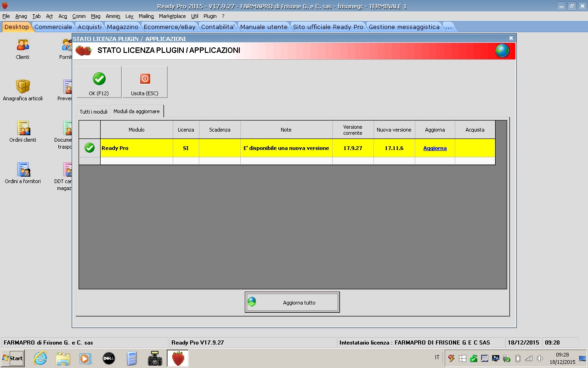
Task: Open the Gestione messaggistica tab
Action: (x=404, y=27)
